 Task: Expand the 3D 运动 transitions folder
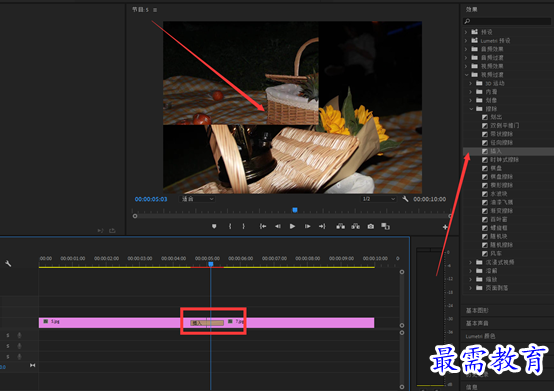click(471, 83)
